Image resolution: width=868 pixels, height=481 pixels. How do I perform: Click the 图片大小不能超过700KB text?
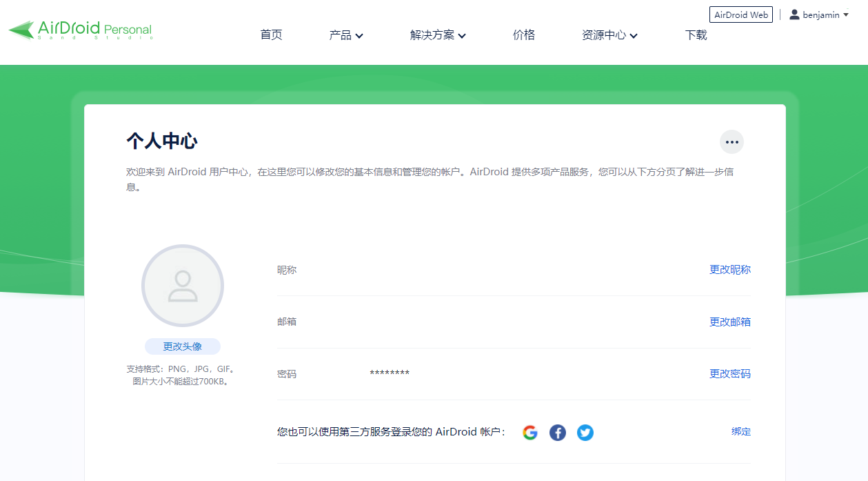[180, 381]
